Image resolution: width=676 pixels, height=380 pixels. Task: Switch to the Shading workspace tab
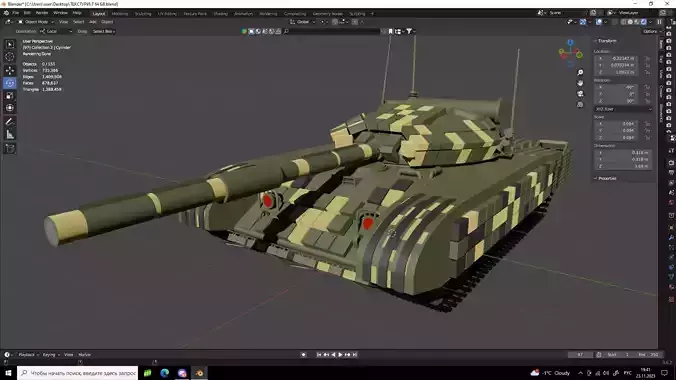pyautogui.click(x=220, y=13)
